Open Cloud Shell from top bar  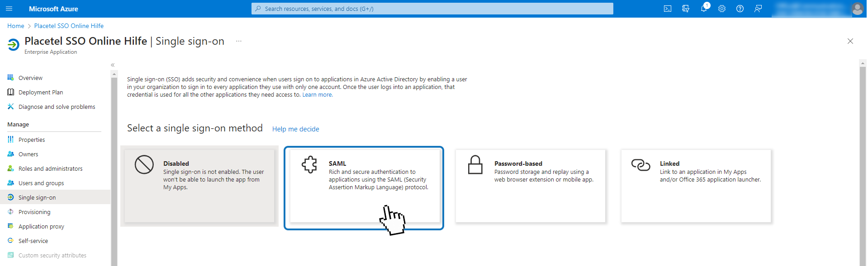coord(668,9)
